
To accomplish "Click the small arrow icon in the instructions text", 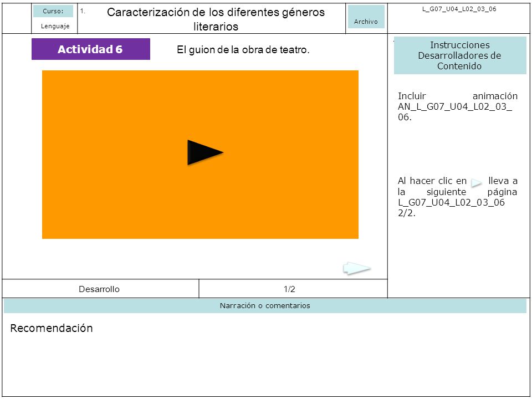I will (477, 182).
